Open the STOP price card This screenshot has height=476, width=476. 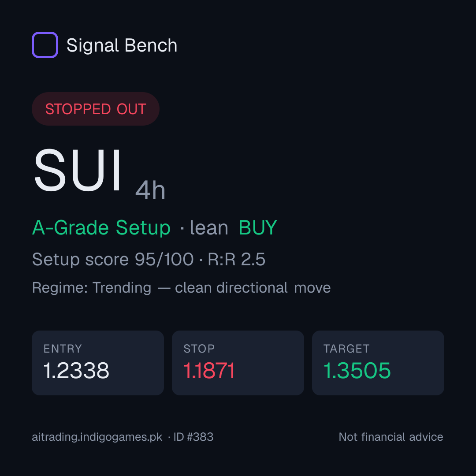click(238, 363)
